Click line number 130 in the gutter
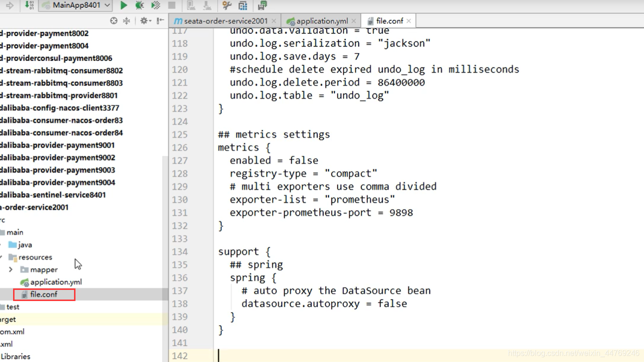Screen dimensions: 644x362 180,199
